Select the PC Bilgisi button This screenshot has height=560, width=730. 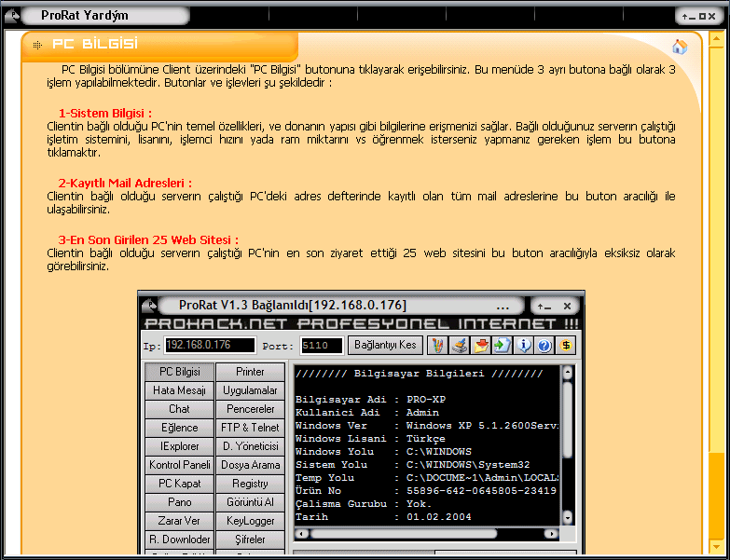tap(179, 372)
